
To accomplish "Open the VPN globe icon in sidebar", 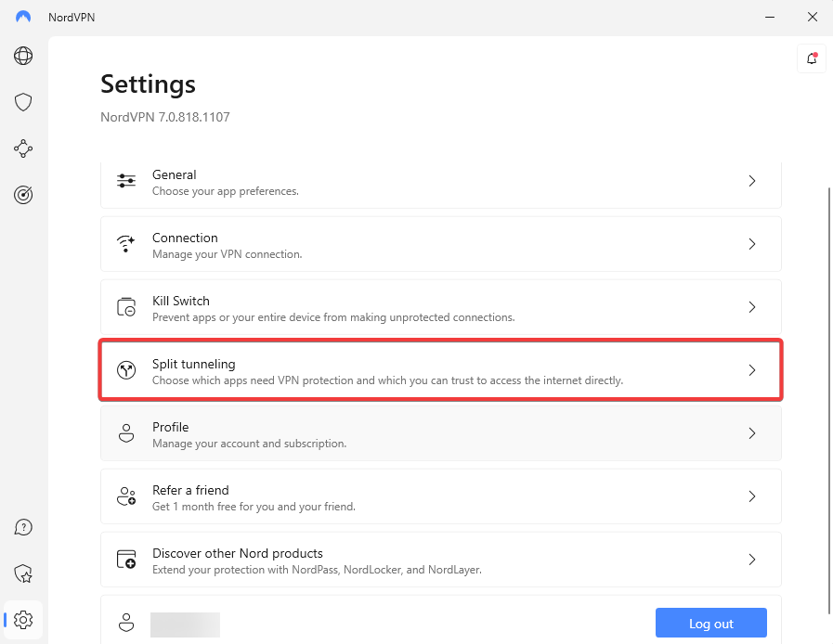I will click(22, 56).
